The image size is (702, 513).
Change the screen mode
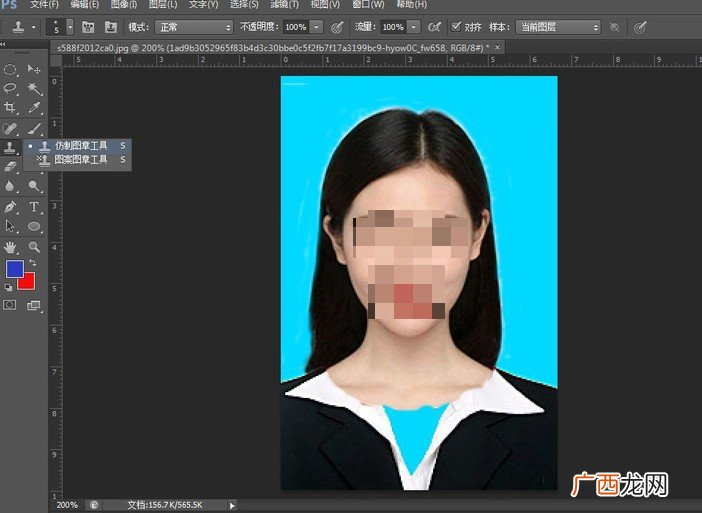pos(34,306)
